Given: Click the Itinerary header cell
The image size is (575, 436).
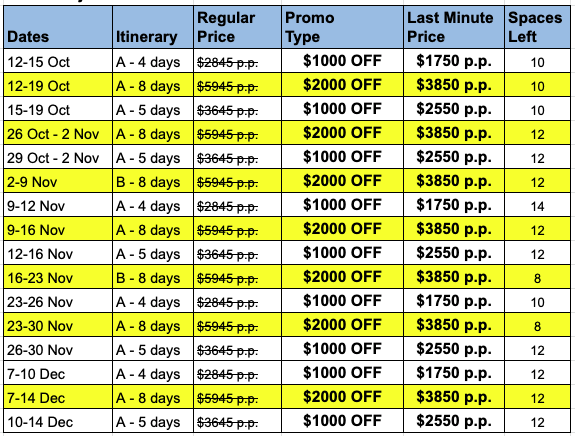Looking at the screenshot, I should 153,27.
